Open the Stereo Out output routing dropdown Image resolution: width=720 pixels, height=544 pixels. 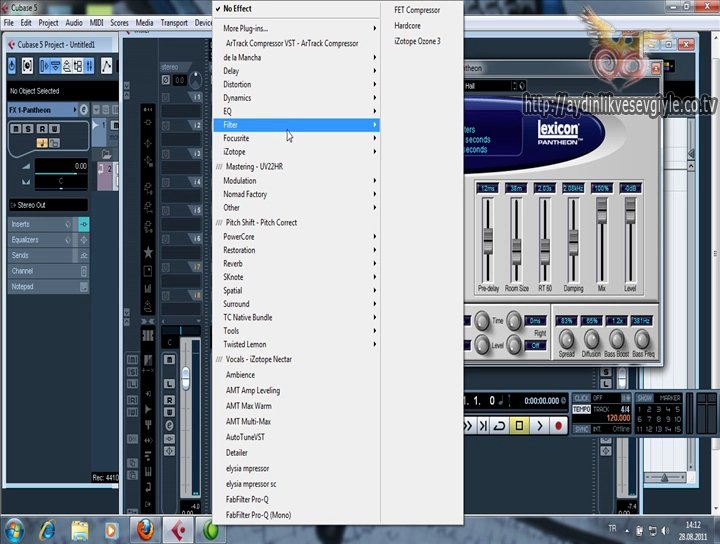[x=48, y=205]
